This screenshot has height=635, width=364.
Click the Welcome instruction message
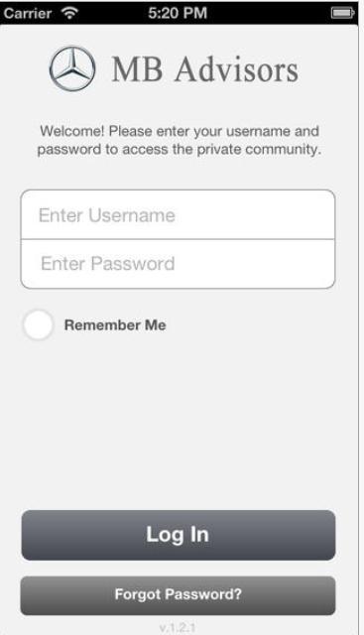coord(179,140)
